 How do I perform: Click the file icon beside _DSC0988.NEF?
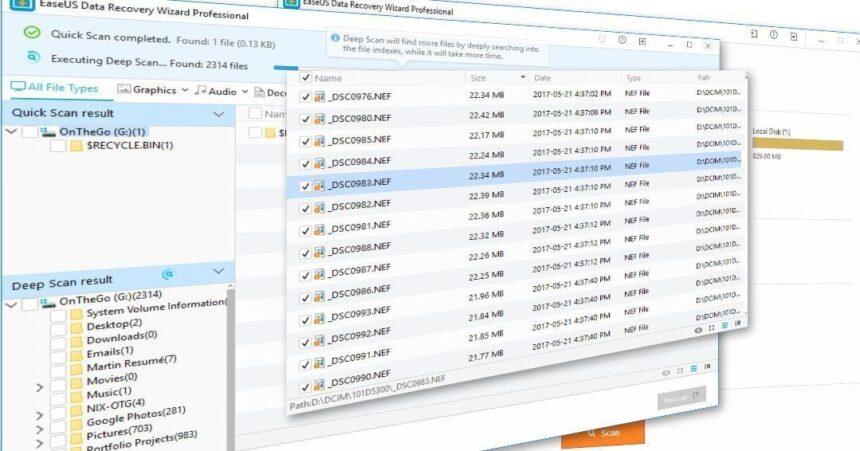click(x=319, y=253)
